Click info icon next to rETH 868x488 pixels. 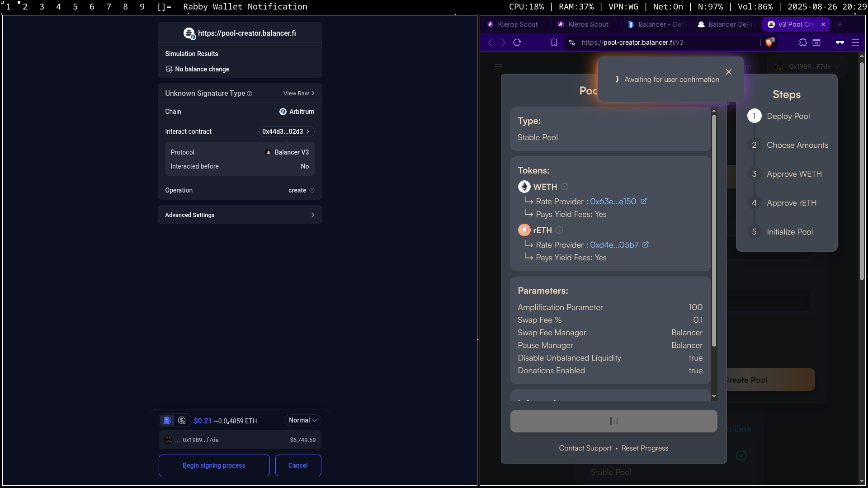click(559, 230)
